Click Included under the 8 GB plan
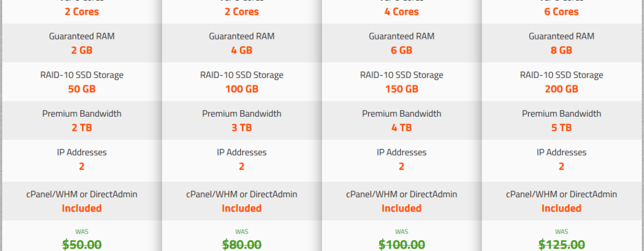The width and height of the screenshot is (644, 251). [x=561, y=208]
